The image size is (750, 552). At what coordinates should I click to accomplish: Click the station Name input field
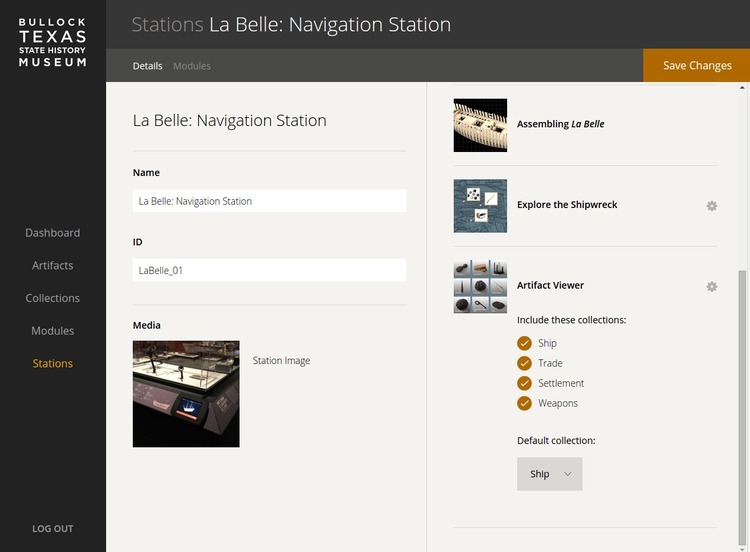[x=269, y=201]
